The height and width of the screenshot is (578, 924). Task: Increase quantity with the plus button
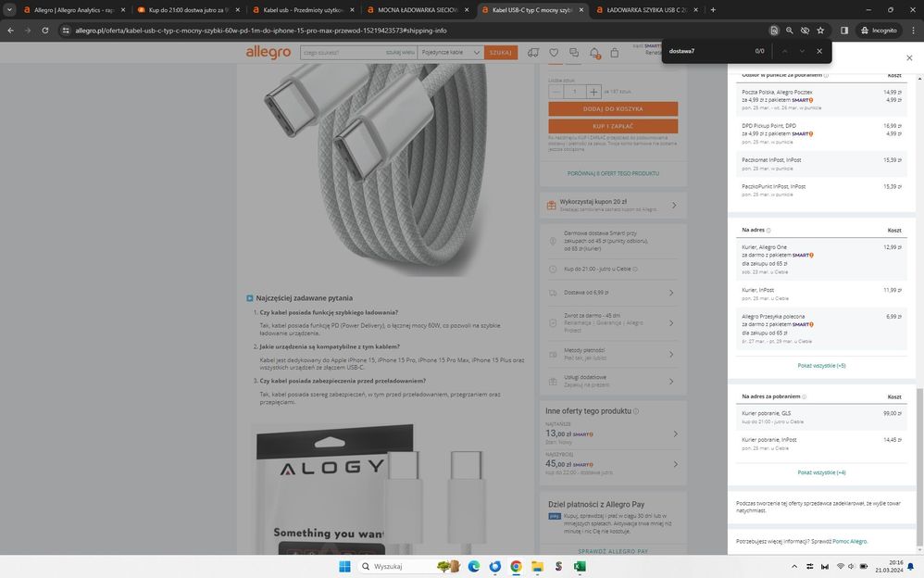pyautogui.click(x=593, y=92)
